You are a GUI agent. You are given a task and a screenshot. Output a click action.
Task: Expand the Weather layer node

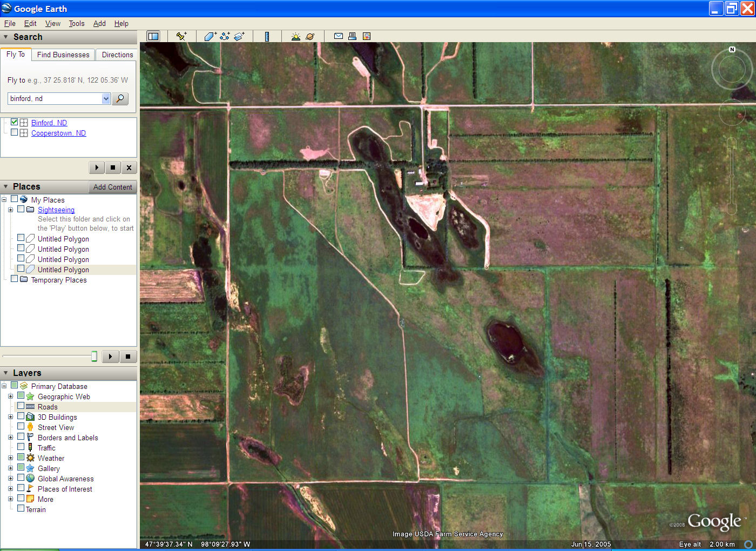pyautogui.click(x=10, y=458)
